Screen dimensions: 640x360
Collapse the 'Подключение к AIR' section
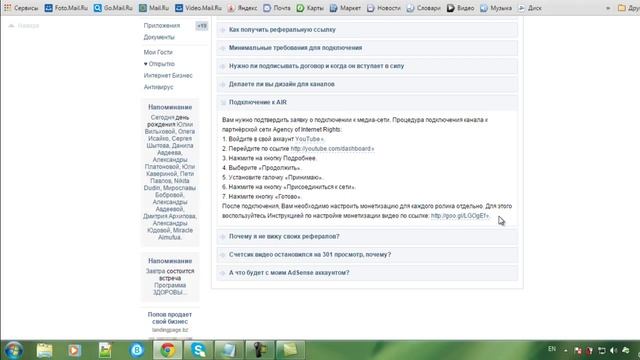point(367,102)
